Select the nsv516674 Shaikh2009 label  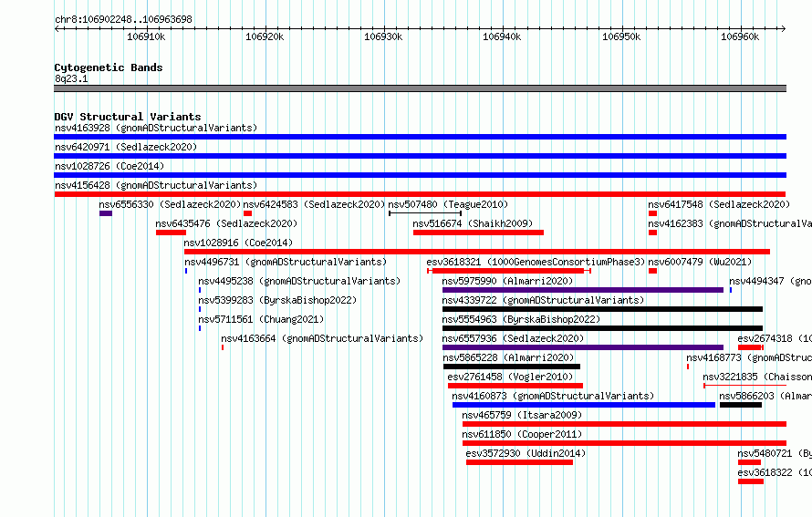[473, 223]
